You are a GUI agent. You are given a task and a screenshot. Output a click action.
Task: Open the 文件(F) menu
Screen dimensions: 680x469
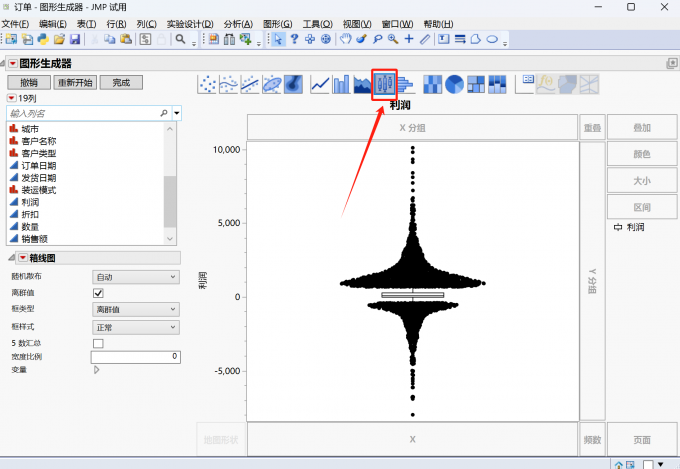click(x=15, y=24)
